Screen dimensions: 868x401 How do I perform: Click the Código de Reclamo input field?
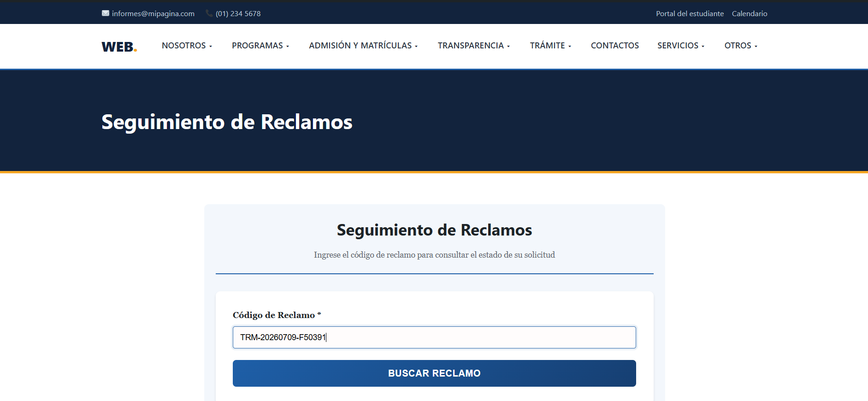click(434, 337)
